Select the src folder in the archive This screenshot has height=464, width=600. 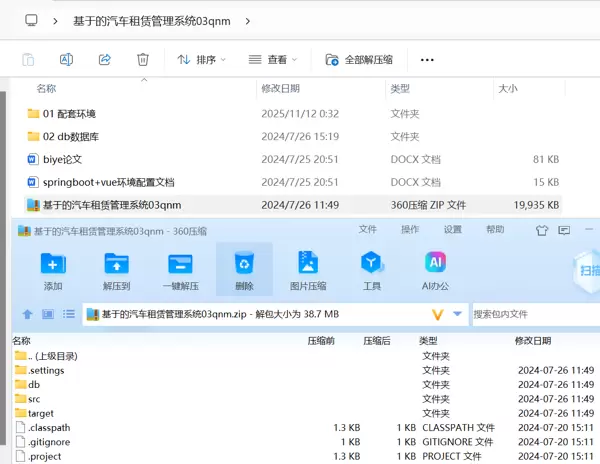click(34, 399)
